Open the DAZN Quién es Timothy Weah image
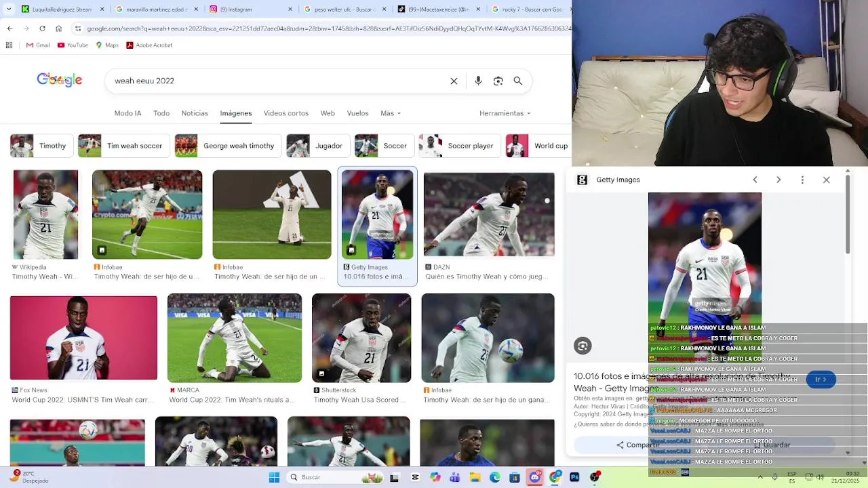The width and height of the screenshot is (868, 488). point(489,214)
